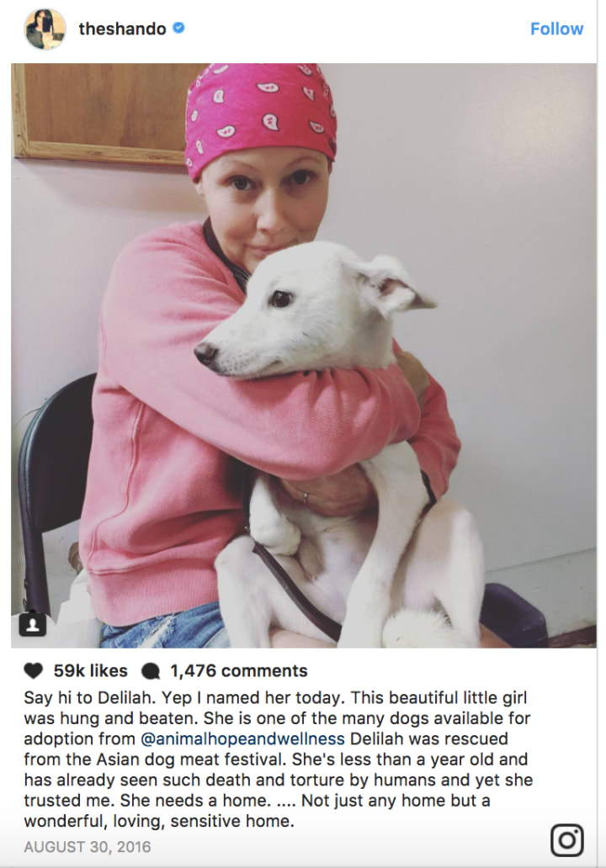Click the AUGUST 30, 2016 timestamp
The height and width of the screenshot is (868, 606).
pyautogui.click(x=87, y=847)
